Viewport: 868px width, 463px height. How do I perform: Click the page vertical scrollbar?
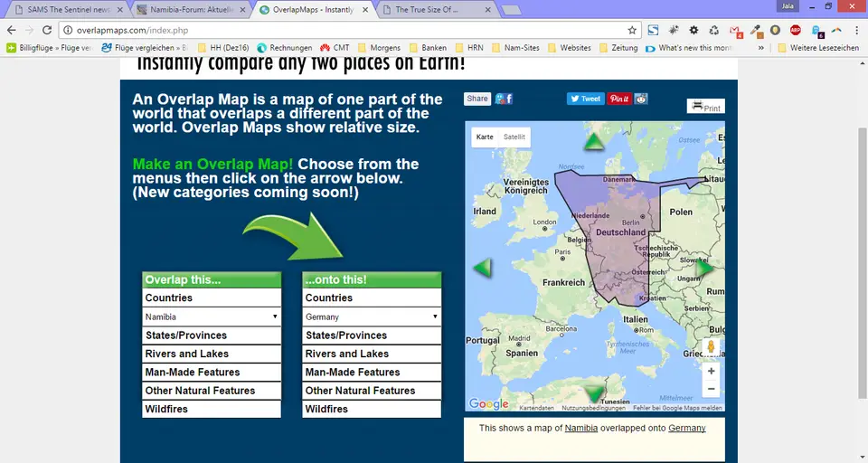point(863,263)
